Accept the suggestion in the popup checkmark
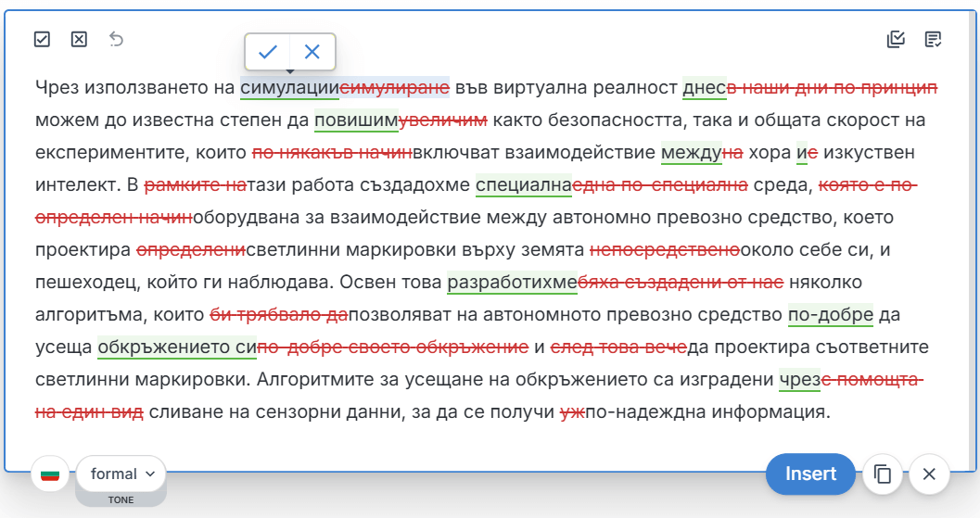Screen dimensions: 980x518 pyautogui.click(x=268, y=52)
